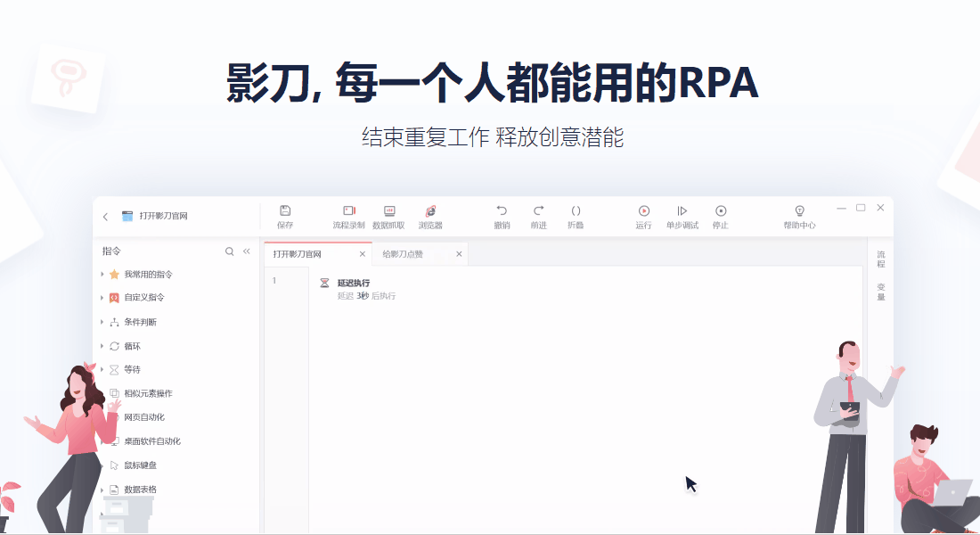Viewport: 980px width, 535px height.
Task: Click the flow title 打开影刀官网 in header
Action: tap(163, 216)
